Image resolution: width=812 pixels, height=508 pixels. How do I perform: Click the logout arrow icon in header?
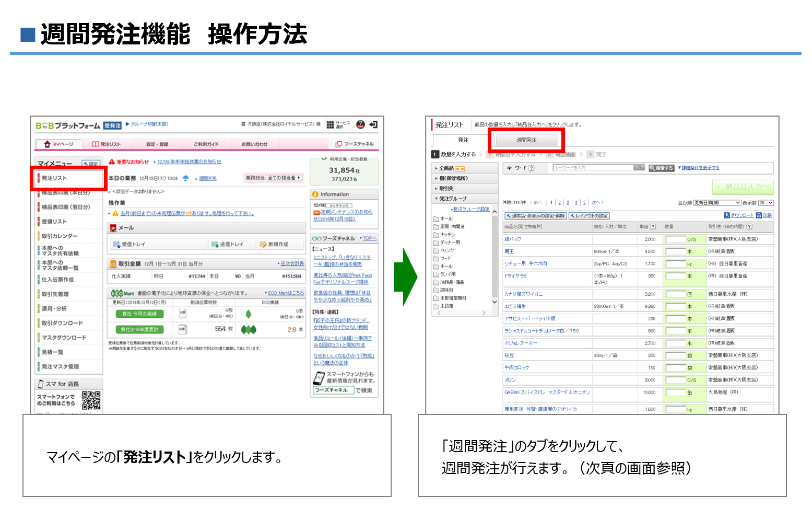(373, 124)
